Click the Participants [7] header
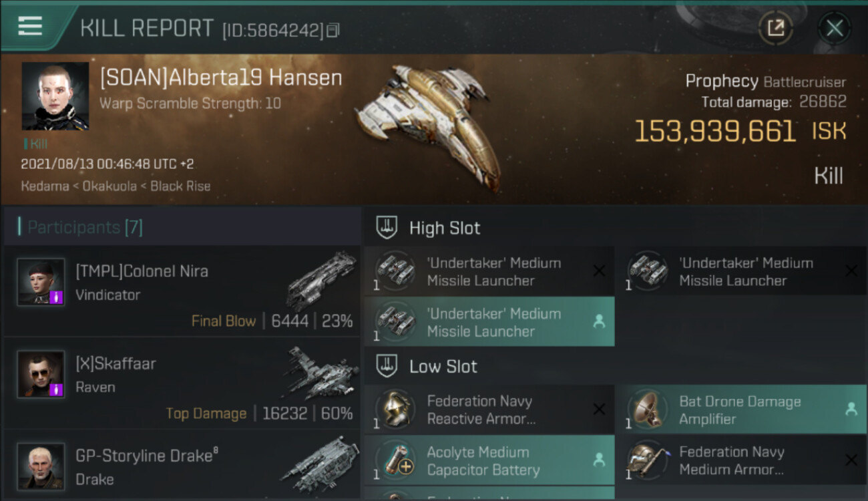The image size is (868, 501). click(x=85, y=227)
